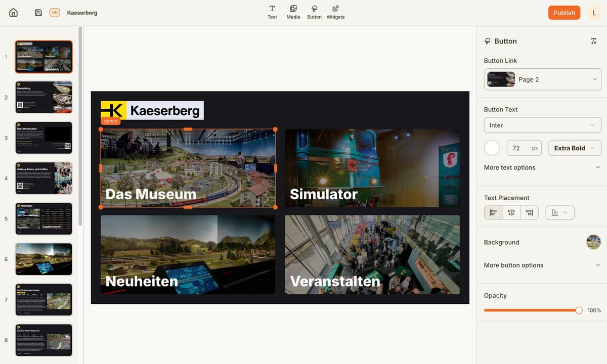Collapse More button options section
607x364 pixels.
tap(513, 265)
